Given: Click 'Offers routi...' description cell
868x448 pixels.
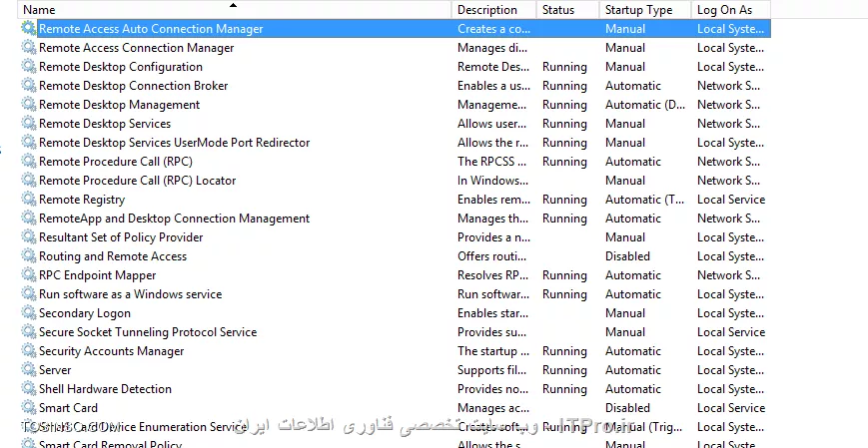Looking at the screenshot, I should [x=491, y=256].
